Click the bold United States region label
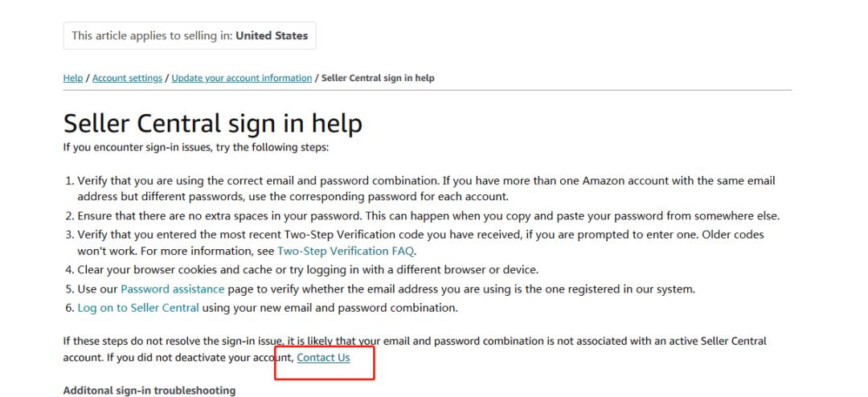Image resolution: width=868 pixels, height=397 pixels. click(x=272, y=35)
